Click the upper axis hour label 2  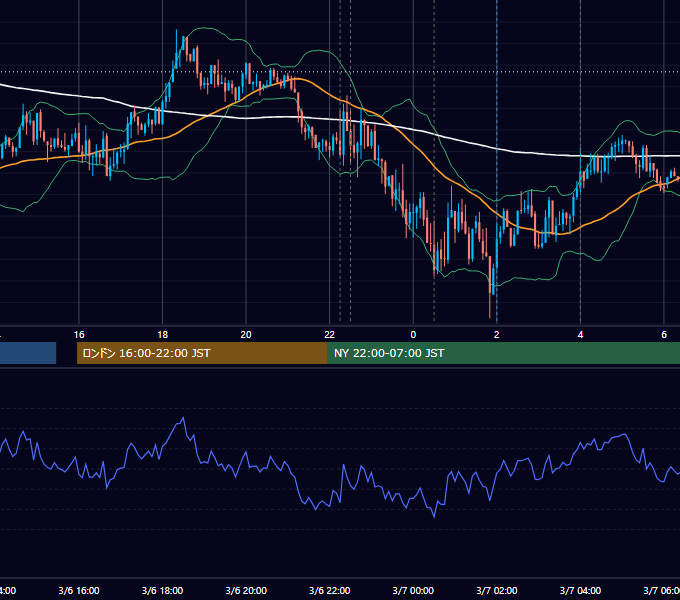497,334
